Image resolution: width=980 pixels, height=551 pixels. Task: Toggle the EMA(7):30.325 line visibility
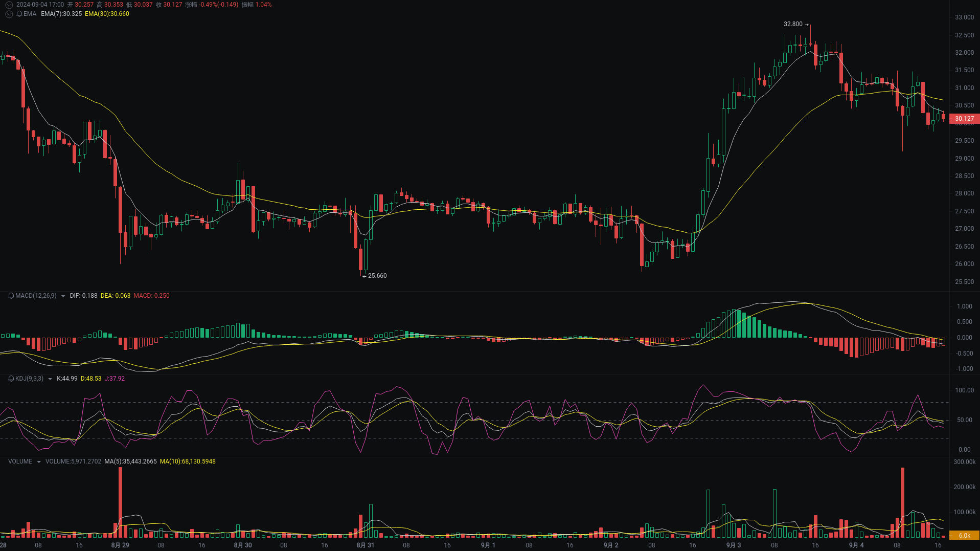tap(62, 14)
